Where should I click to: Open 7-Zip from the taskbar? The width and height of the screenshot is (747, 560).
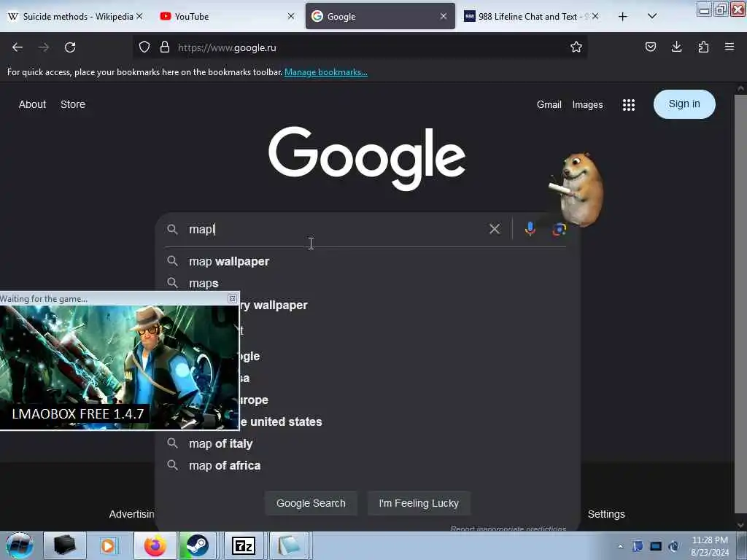coord(244,545)
